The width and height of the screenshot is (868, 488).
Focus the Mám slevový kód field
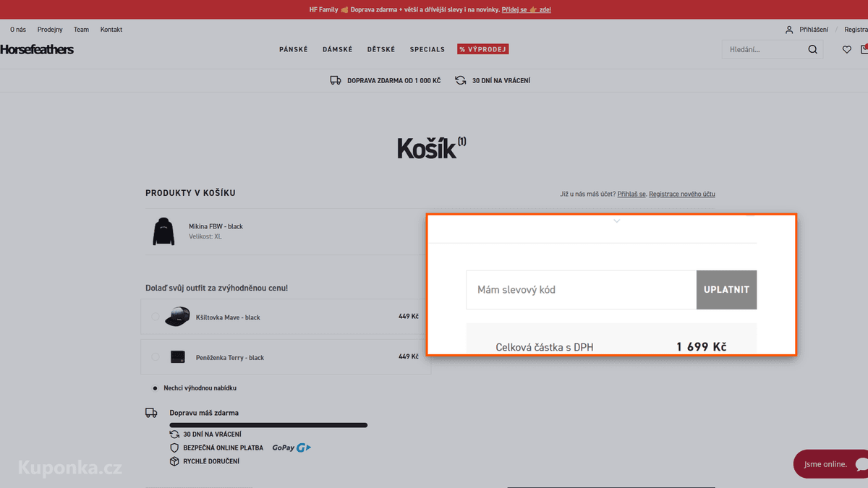click(x=581, y=290)
